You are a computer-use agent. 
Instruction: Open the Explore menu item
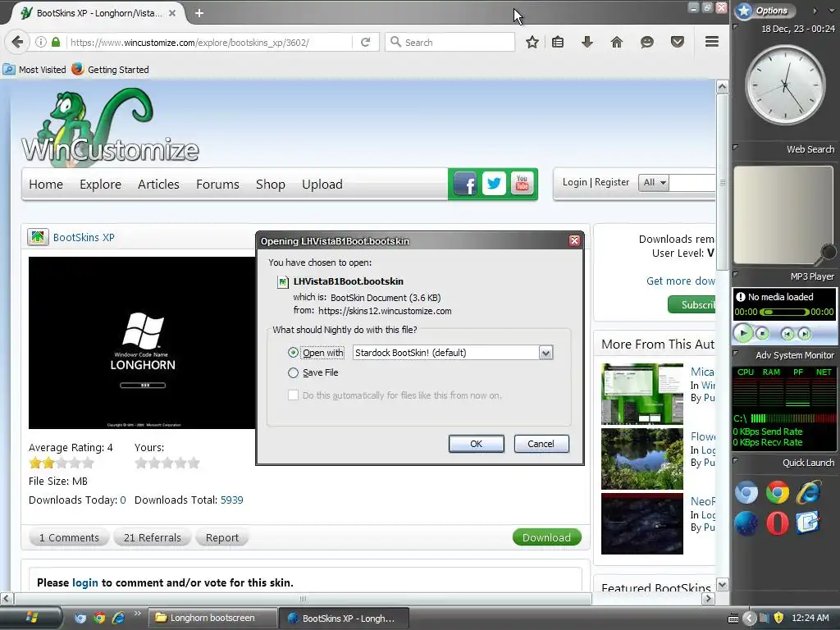pyautogui.click(x=100, y=185)
